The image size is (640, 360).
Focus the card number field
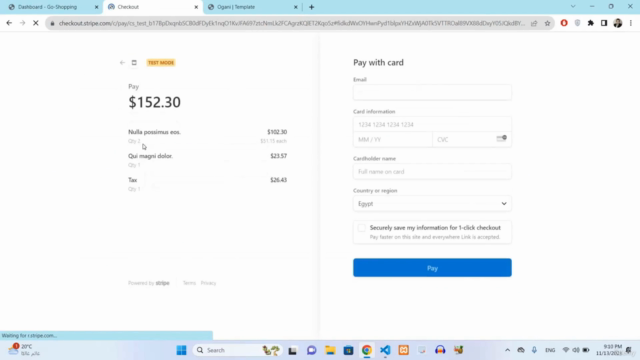tap(432, 124)
